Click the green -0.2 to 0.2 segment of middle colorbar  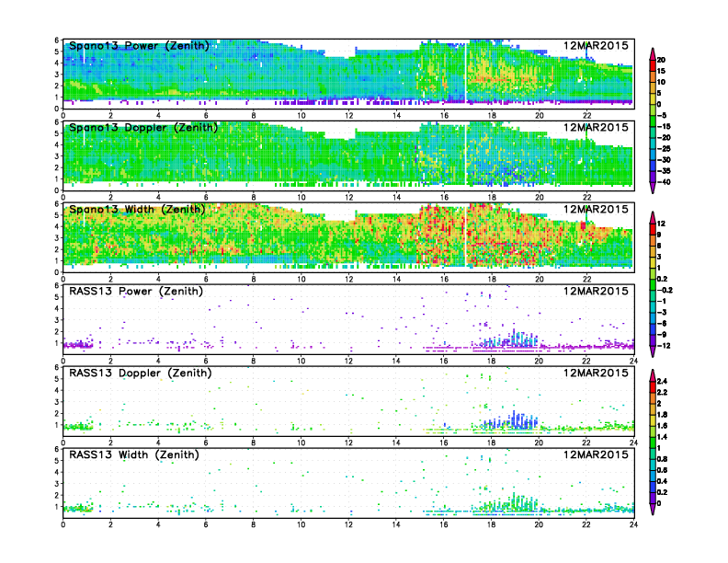pyautogui.click(x=653, y=285)
